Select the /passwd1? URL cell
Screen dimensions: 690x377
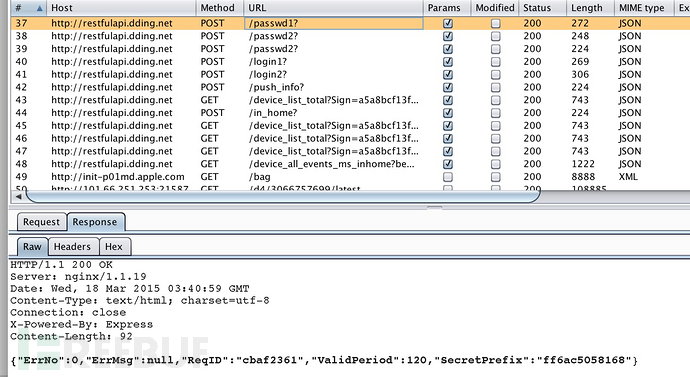[333, 23]
